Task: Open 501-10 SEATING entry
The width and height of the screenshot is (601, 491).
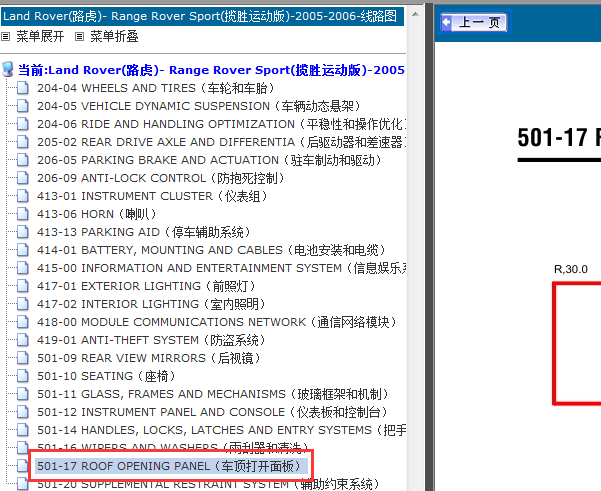Action: [x=106, y=376]
